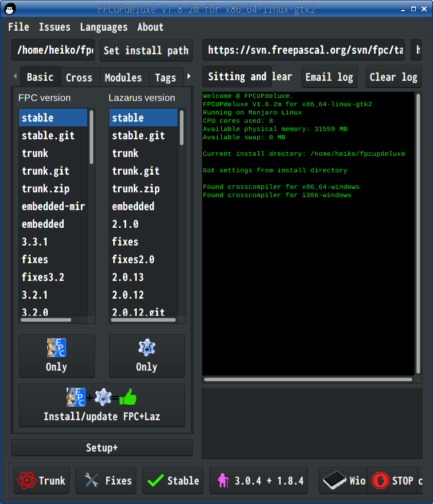Viewport: 433px width, 504px height.
Task: Select 2.1.0 in Lazarus version list
Action: coord(143,224)
